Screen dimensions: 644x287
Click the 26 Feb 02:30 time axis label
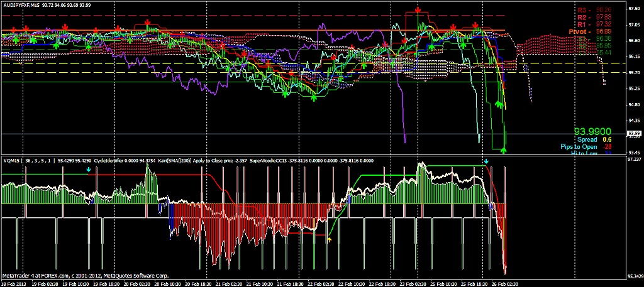click(506, 283)
